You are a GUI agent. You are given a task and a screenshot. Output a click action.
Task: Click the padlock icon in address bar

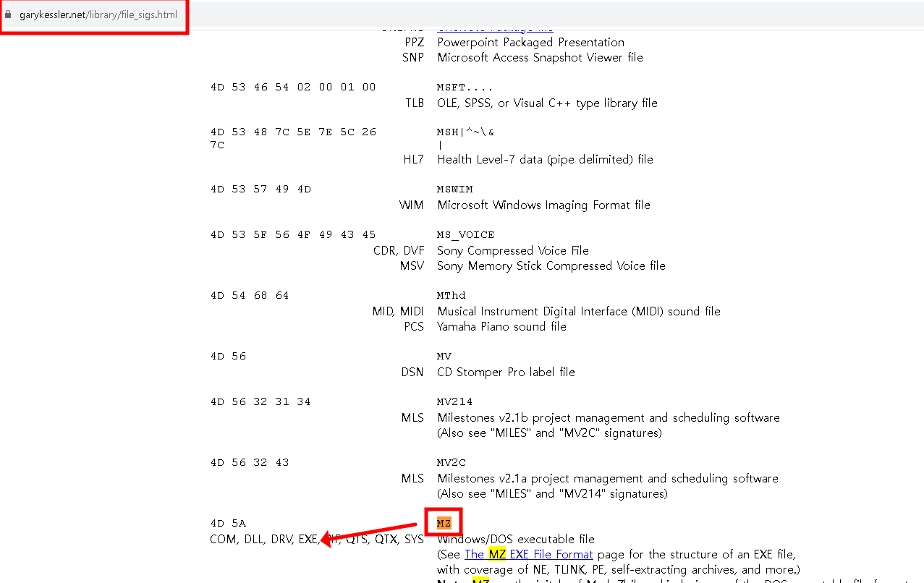click(x=8, y=14)
